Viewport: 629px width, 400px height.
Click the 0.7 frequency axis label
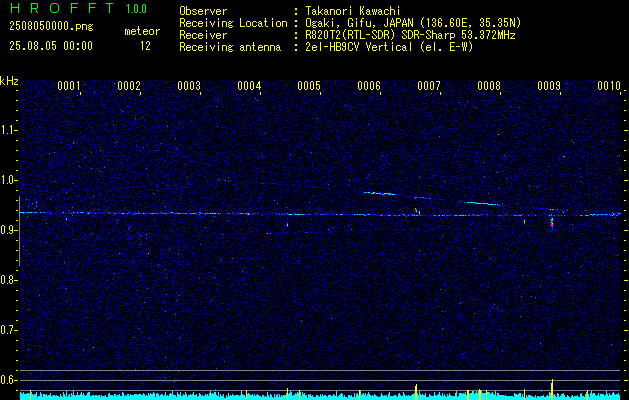point(9,330)
